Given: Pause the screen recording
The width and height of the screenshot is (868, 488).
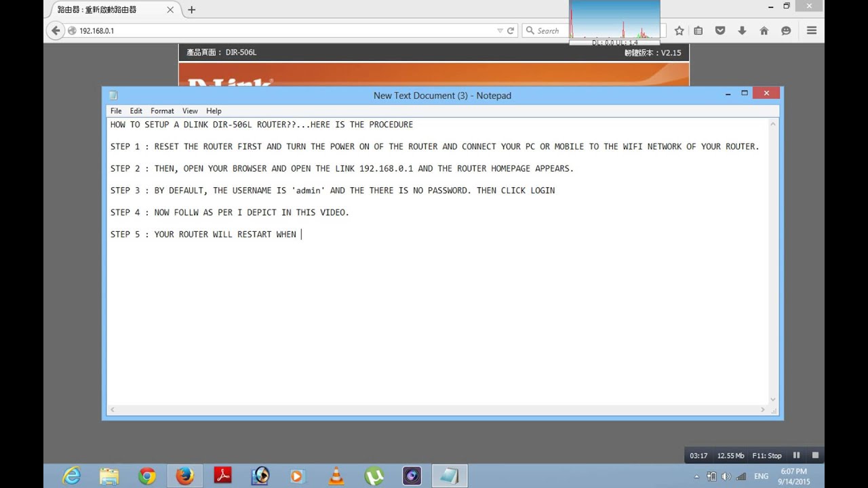Looking at the screenshot, I should pyautogui.click(x=797, y=455).
